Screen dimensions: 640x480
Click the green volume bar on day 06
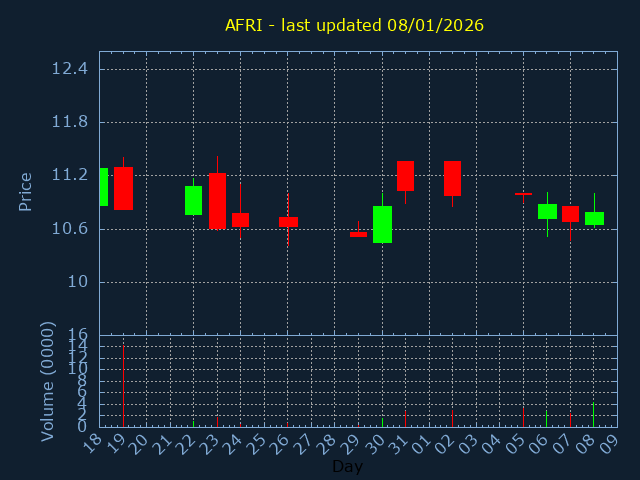[546, 419]
